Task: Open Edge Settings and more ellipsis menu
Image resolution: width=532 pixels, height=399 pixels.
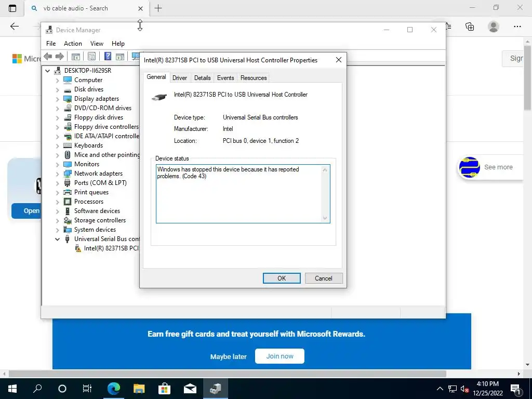Action: [x=517, y=26]
